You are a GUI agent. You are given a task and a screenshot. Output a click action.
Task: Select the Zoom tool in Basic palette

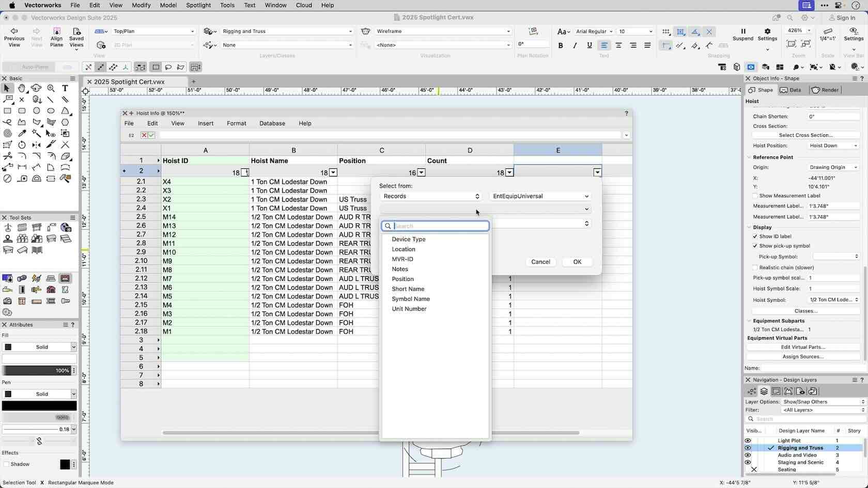click(x=51, y=88)
